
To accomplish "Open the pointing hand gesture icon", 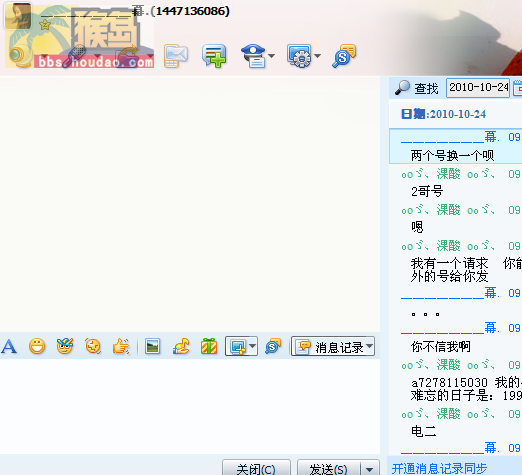I will click(x=121, y=346).
